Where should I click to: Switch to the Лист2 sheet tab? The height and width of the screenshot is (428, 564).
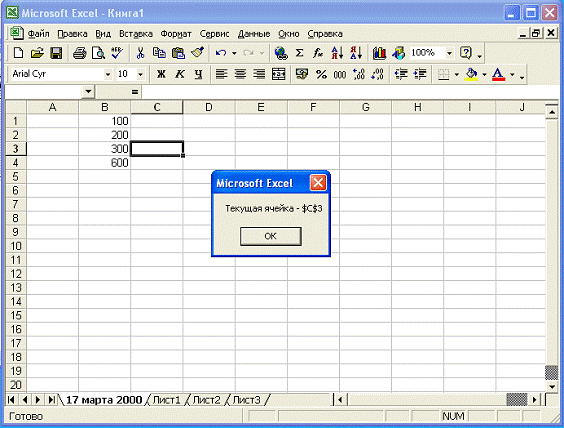pyautogui.click(x=206, y=400)
